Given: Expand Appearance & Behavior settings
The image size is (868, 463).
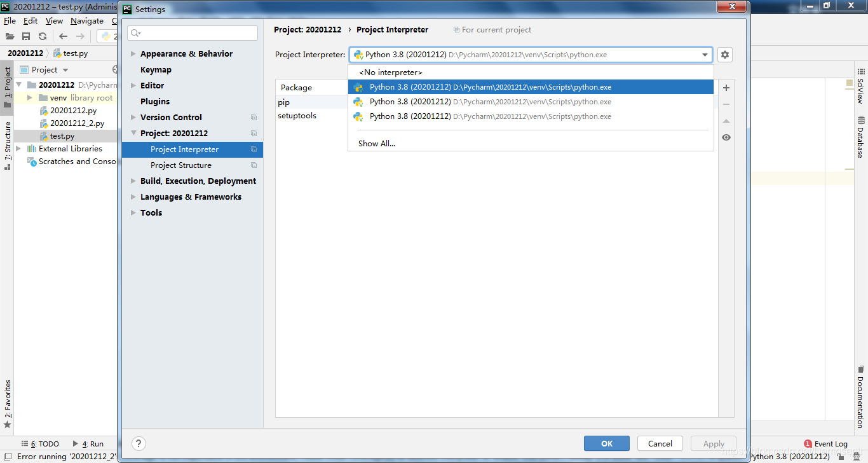Looking at the screenshot, I should (133, 54).
